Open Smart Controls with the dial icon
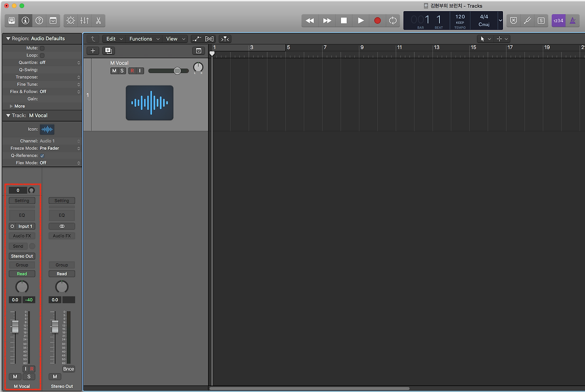The height and width of the screenshot is (392, 585). click(x=70, y=21)
